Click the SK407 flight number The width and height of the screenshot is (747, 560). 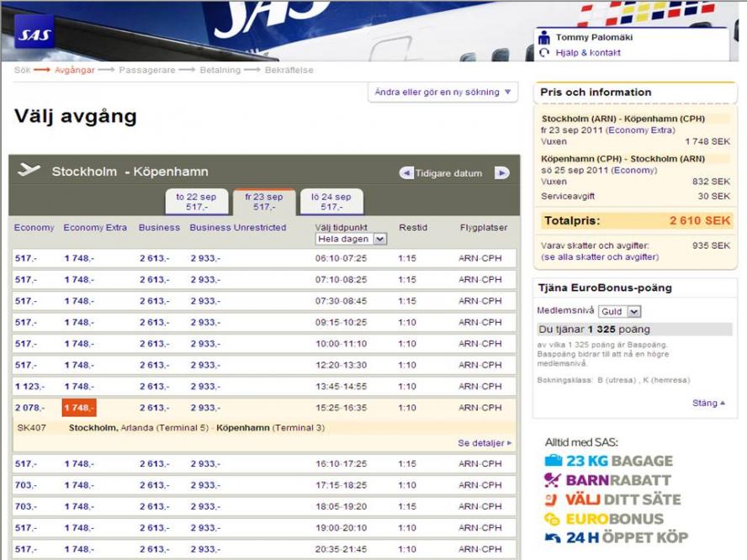pyautogui.click(x=31, y=428)
